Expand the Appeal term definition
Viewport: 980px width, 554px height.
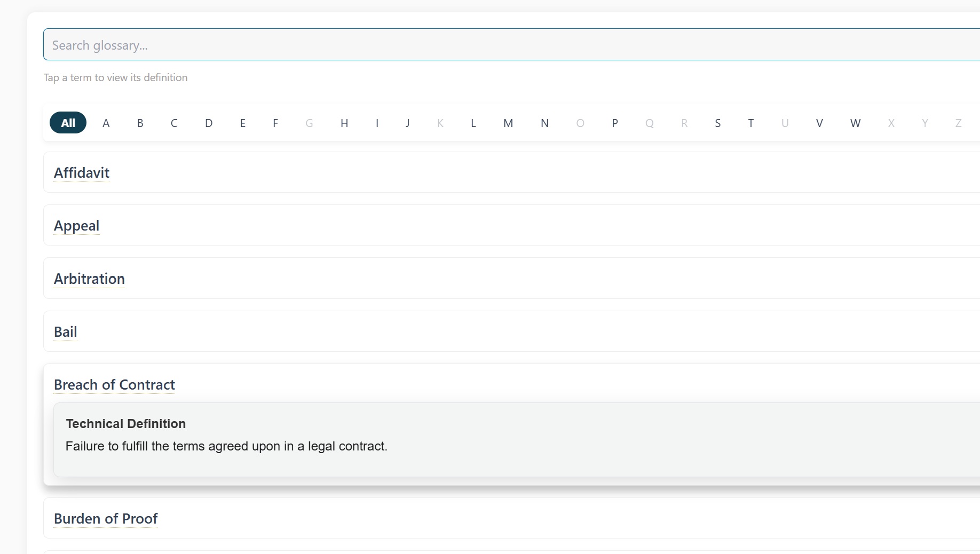[x=76, y=225]
